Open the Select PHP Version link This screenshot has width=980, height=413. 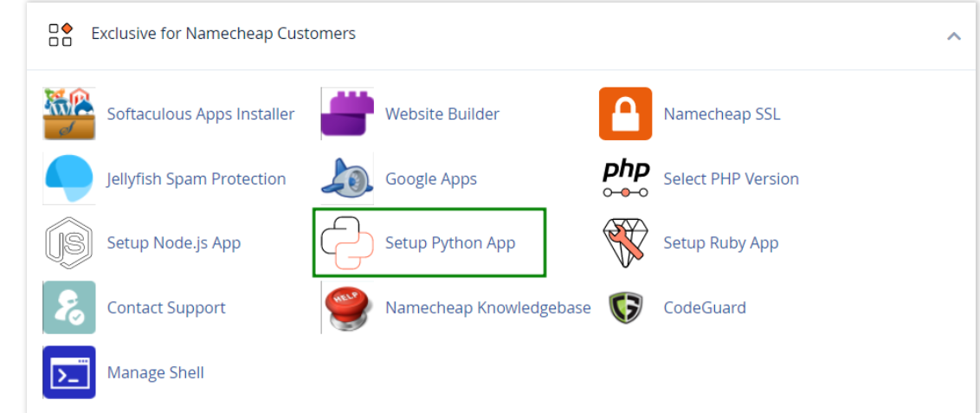(732, 179)
